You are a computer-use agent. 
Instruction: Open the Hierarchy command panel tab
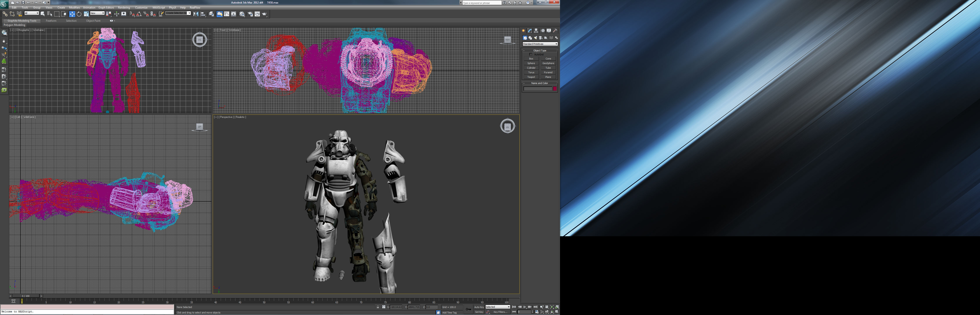click(536, 30)
